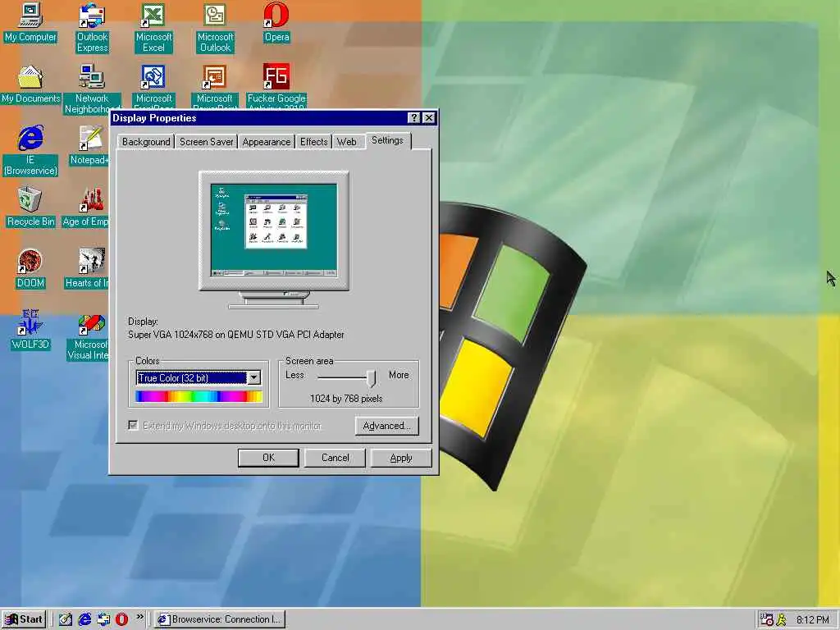Switch to the Background tab
This screenshot has height=630, width=840.
click(146, 141)
